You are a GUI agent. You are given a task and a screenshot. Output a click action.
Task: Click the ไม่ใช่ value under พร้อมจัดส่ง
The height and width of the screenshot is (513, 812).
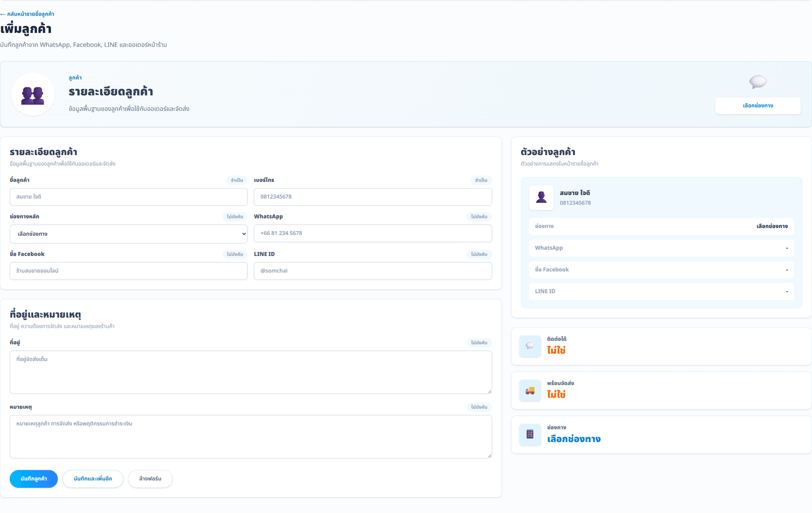click(x=556, y=394)
